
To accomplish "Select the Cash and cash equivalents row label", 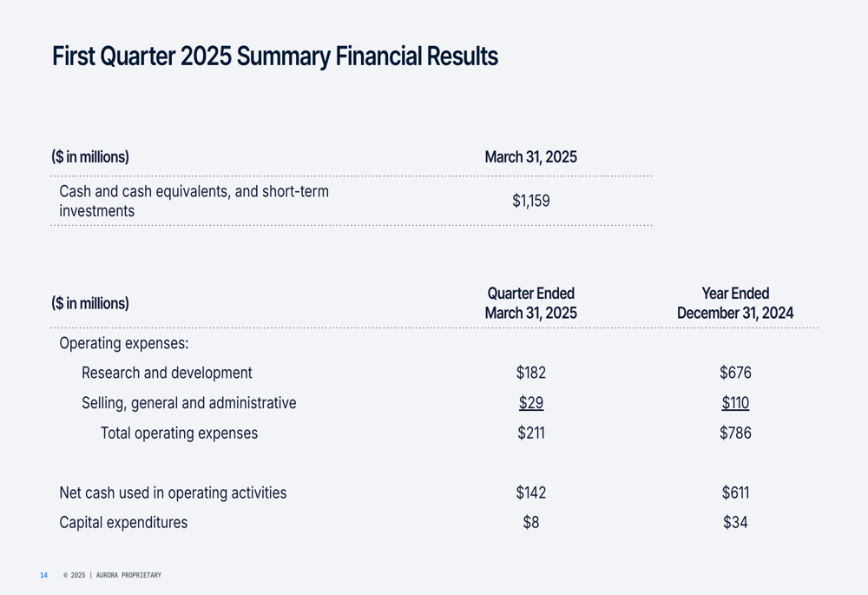I will [194, 202].
